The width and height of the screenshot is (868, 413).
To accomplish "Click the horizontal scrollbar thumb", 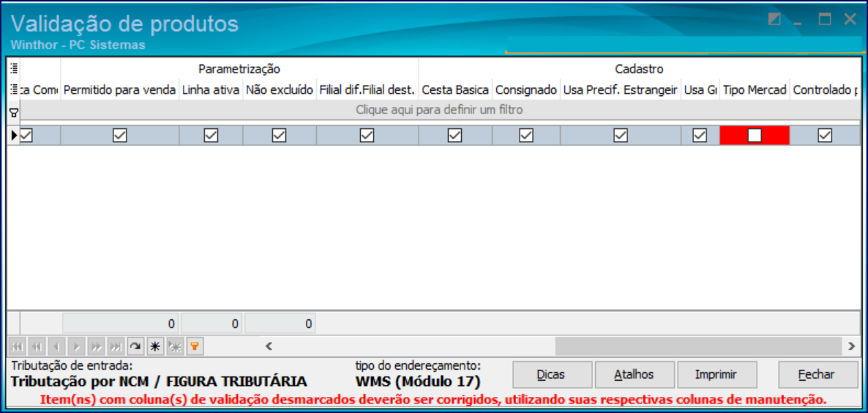I will coord(699,346).
